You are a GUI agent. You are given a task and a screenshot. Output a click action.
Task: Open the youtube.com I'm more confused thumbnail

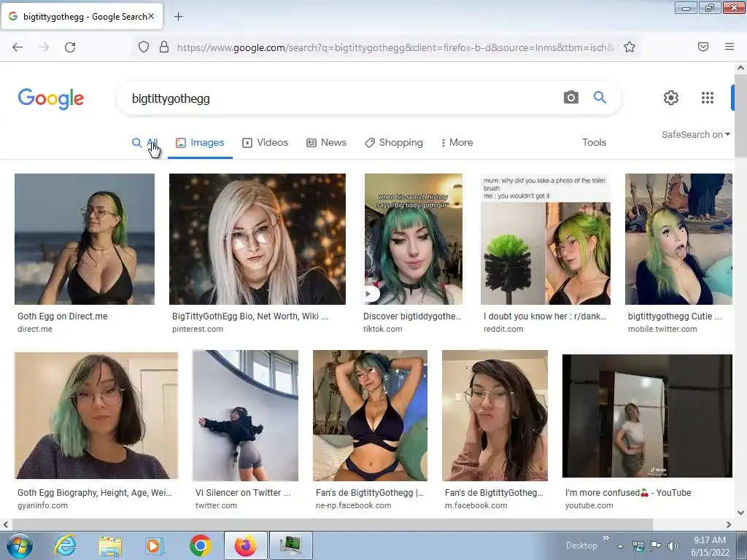pos(647,416)
